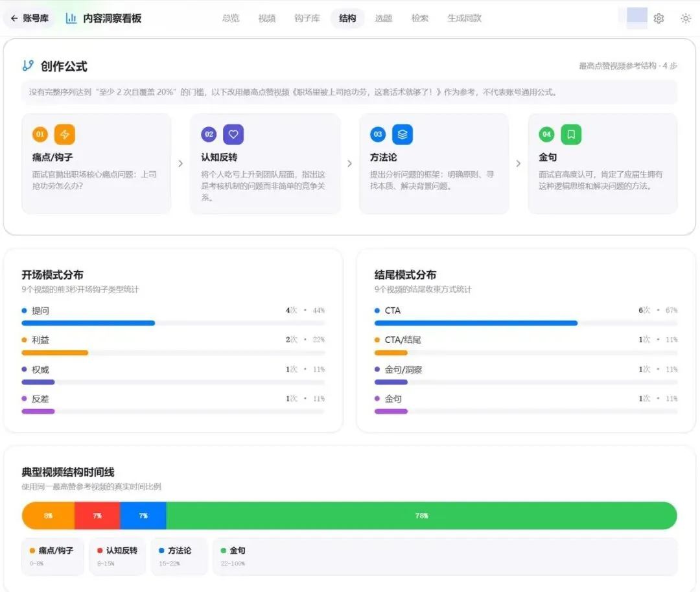The image size is (700, 592).
Task: Click the 认知反转 8-15% legend chip
Action: point(117,556)
